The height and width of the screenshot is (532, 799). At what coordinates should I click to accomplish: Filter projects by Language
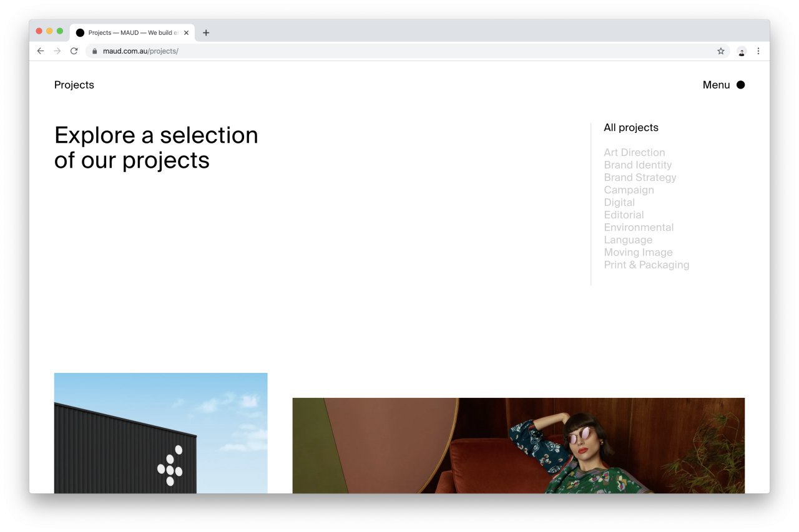point(628,239)
